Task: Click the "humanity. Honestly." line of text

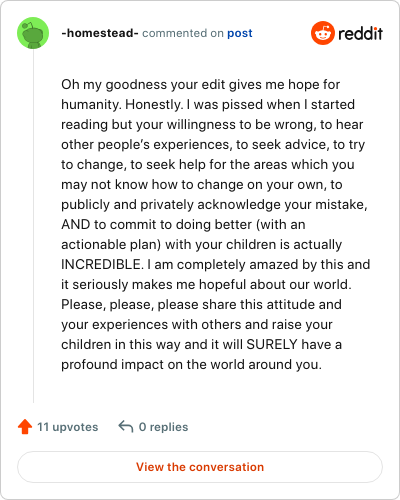Action: [x=208, y=105]
